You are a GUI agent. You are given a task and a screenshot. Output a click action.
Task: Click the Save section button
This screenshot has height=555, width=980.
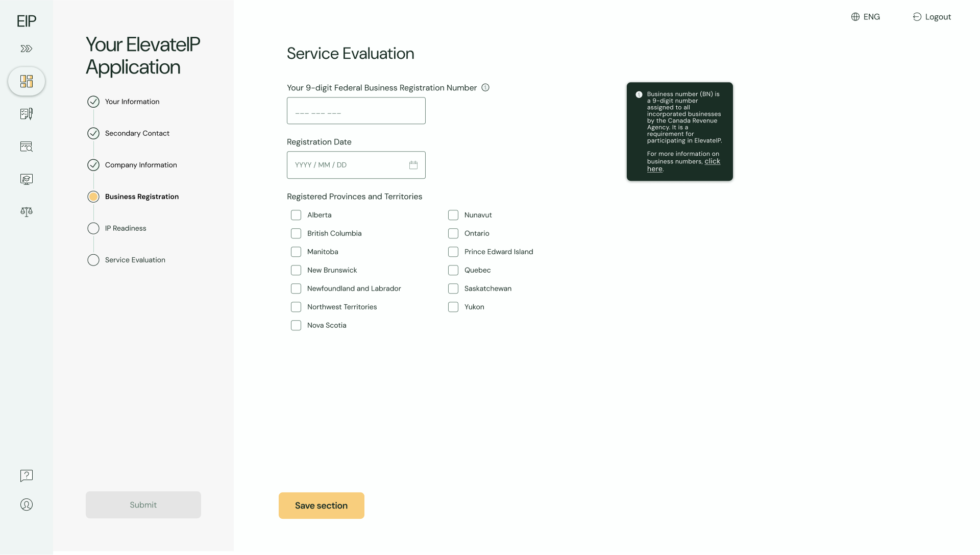click(322, 505)
